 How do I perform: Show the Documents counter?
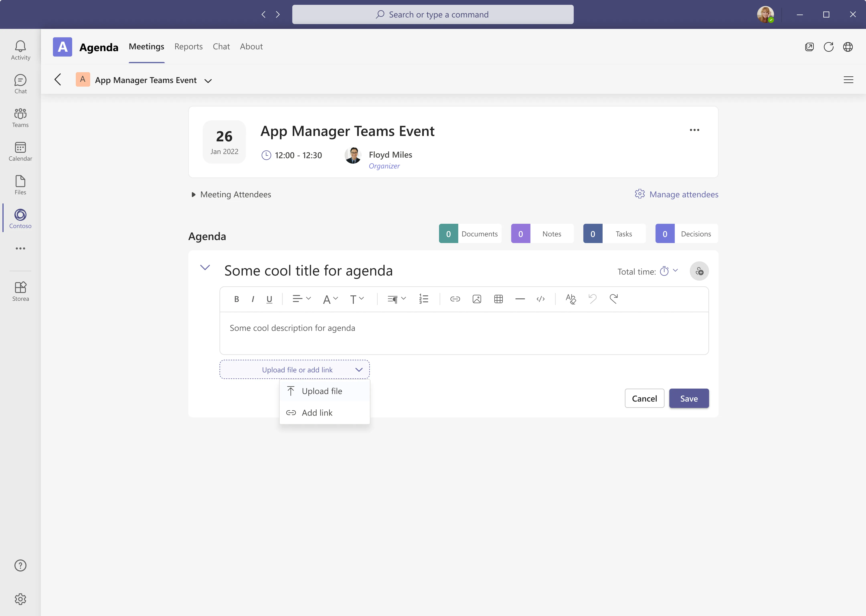(x=470, y=234)
